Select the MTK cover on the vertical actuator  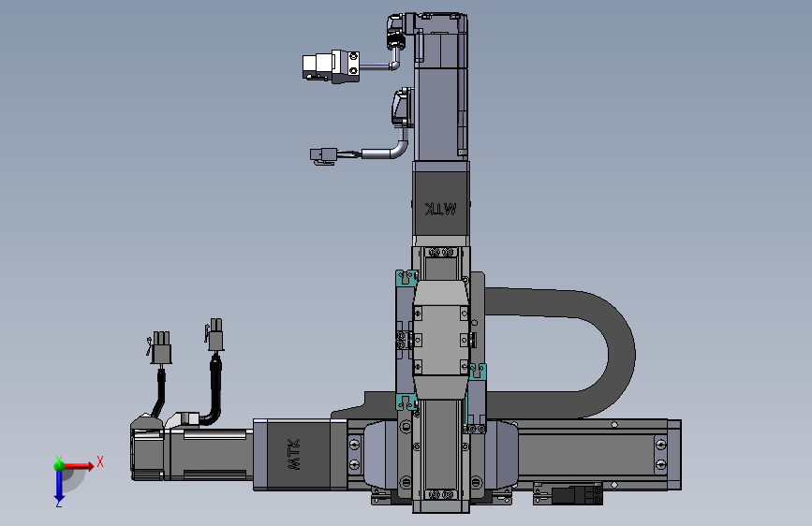(441, 205)
